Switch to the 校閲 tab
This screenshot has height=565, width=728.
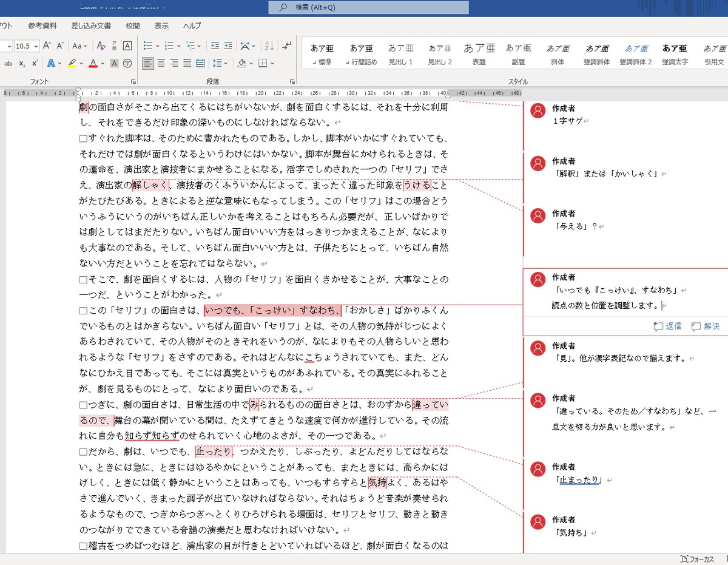click(x=132, y=26)
